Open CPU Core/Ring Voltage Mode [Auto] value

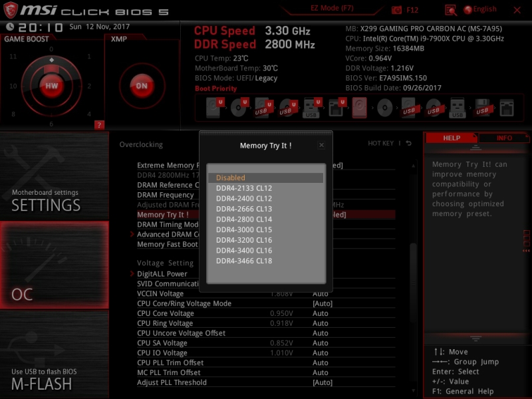pos(323,304)
